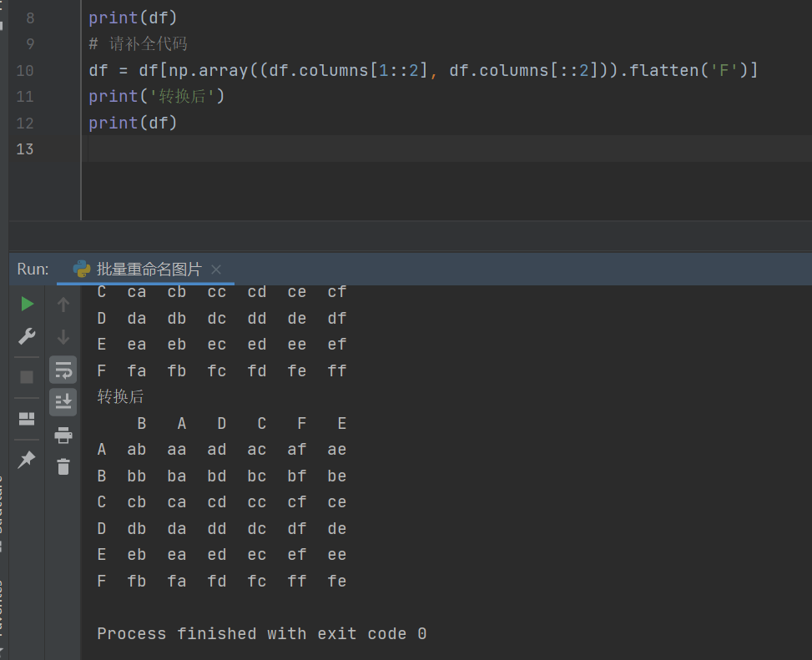This screenshot has height=660, width=812.
Task: Click the comment 请补全代码
Action: (x=139, y=44)
